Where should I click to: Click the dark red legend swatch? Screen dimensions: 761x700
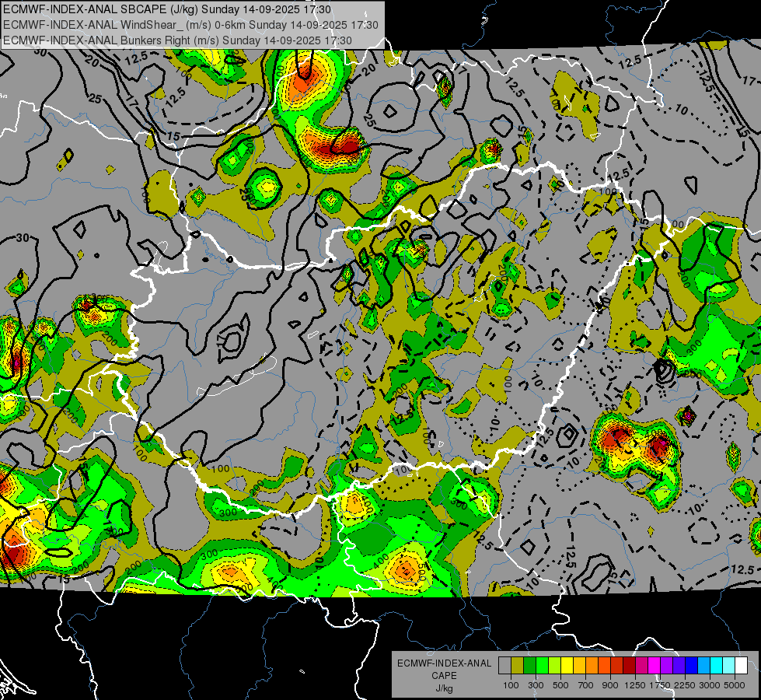tap(629, 666)
